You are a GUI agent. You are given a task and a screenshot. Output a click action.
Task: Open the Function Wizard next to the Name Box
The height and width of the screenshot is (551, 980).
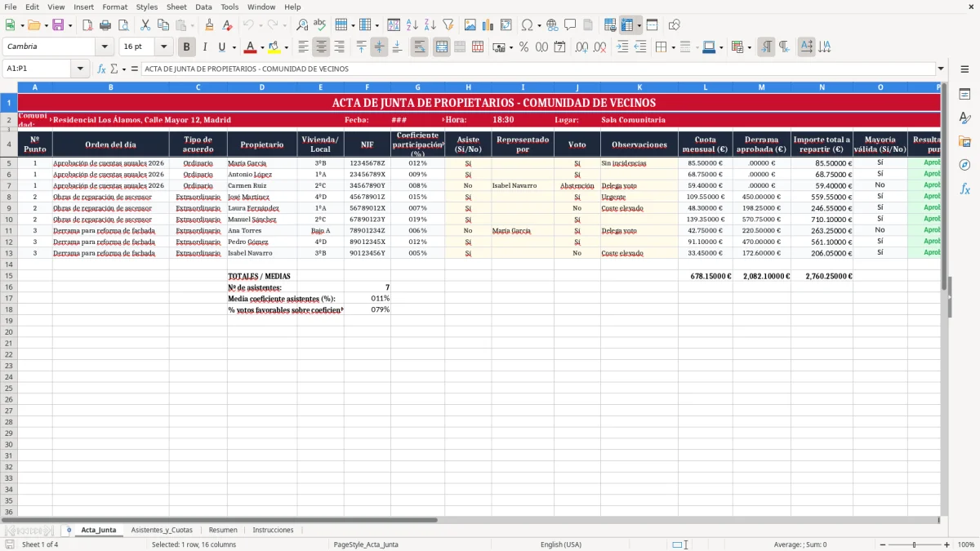(x=101, y=69)
